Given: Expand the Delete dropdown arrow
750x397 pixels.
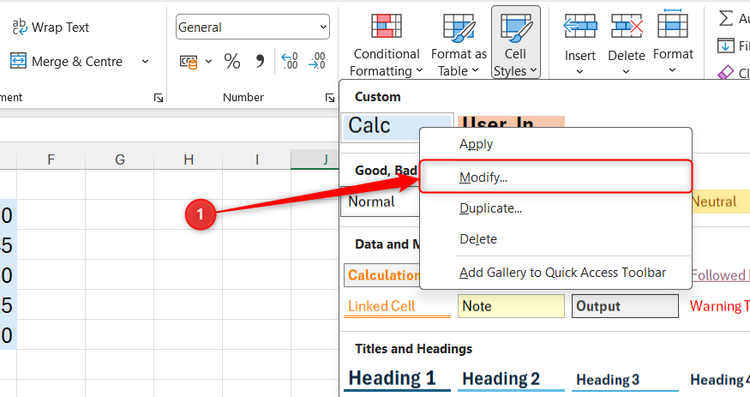Looking at the screenshot, I should 626,71.
